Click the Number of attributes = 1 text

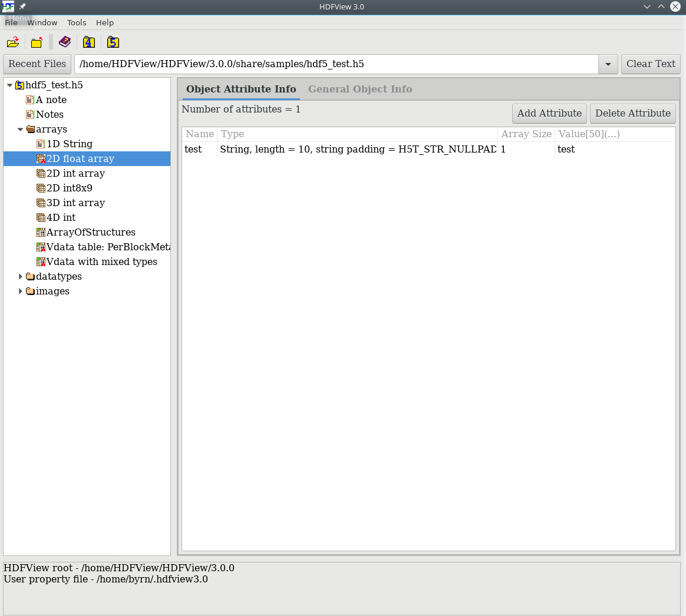click(241, 110)
